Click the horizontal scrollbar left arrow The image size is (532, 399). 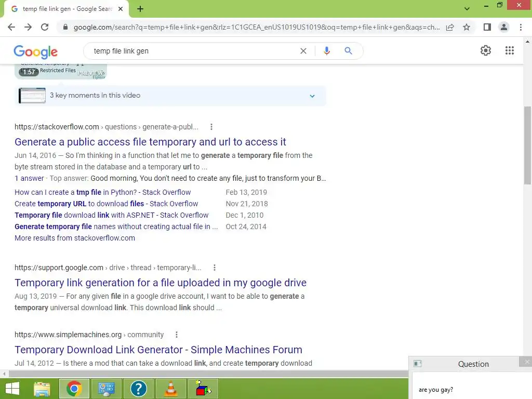4,374
